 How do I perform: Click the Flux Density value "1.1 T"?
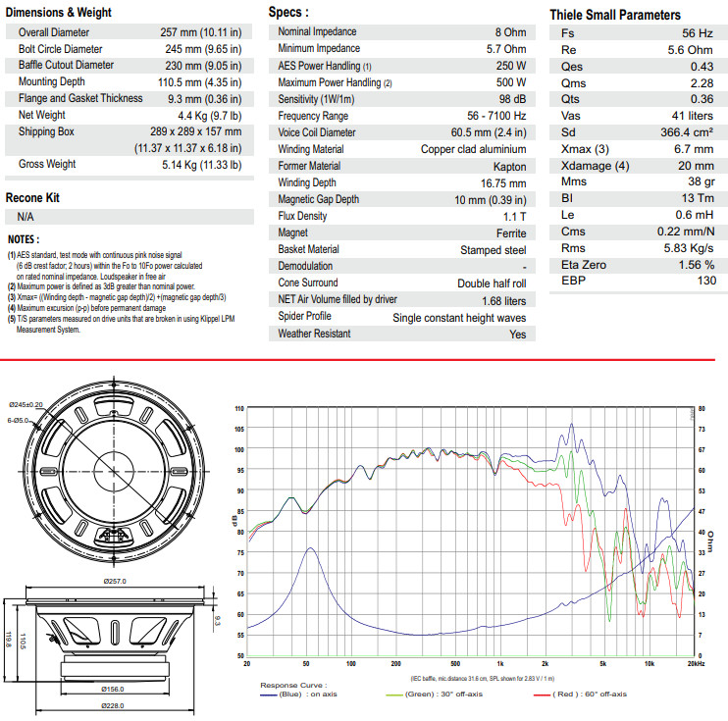[515, 217]
